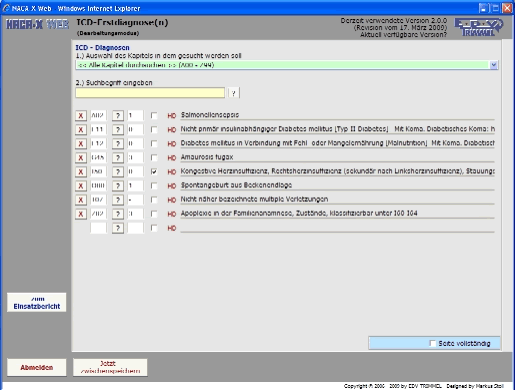Open code lookup for Herzinsuffizienz row
The height and width of the screenshot is (390, 515).
tap(118, 172)
